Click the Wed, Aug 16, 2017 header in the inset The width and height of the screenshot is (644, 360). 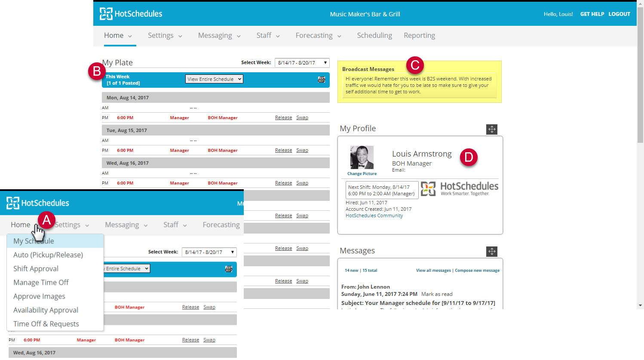point(123,353)
